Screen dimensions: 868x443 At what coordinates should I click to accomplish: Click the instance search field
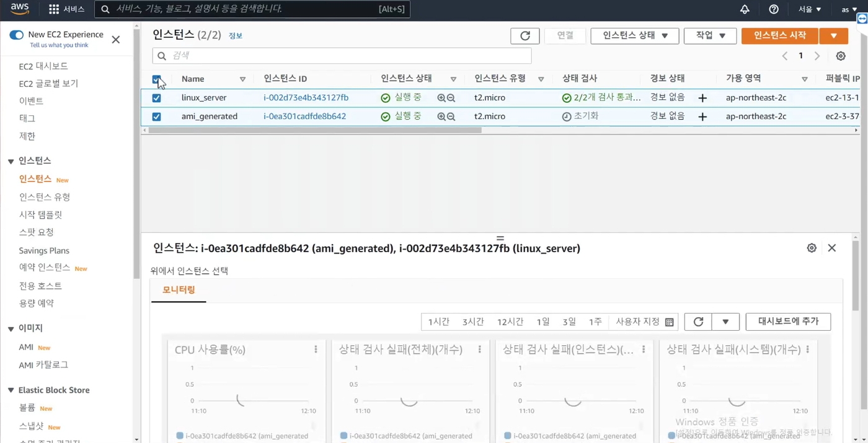coord(342,56)
